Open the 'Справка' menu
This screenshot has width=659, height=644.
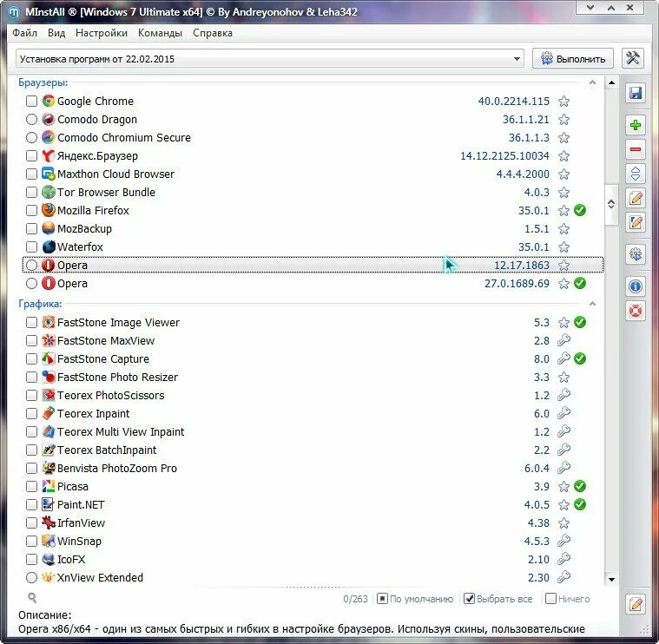(x=212, y=33)
